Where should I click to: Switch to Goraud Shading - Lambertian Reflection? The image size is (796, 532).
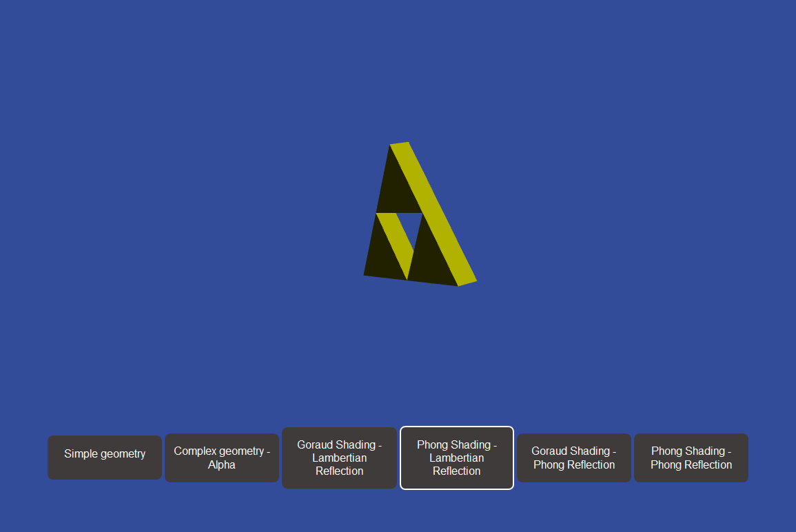339,458
